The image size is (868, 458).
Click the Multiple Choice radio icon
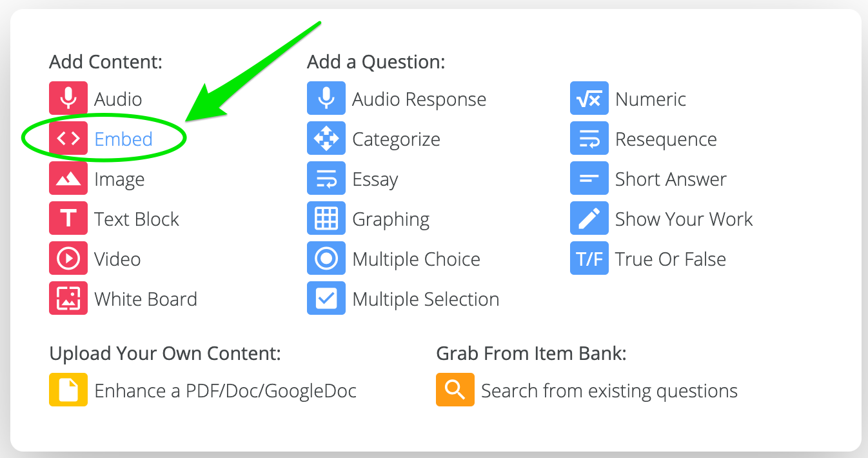[326, 259]
